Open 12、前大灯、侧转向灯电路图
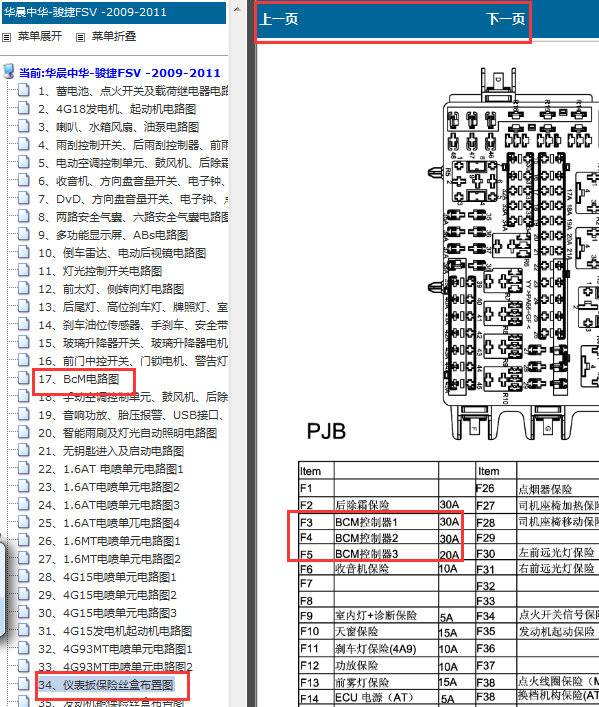The image size is (599, 707). coord(111,289)
